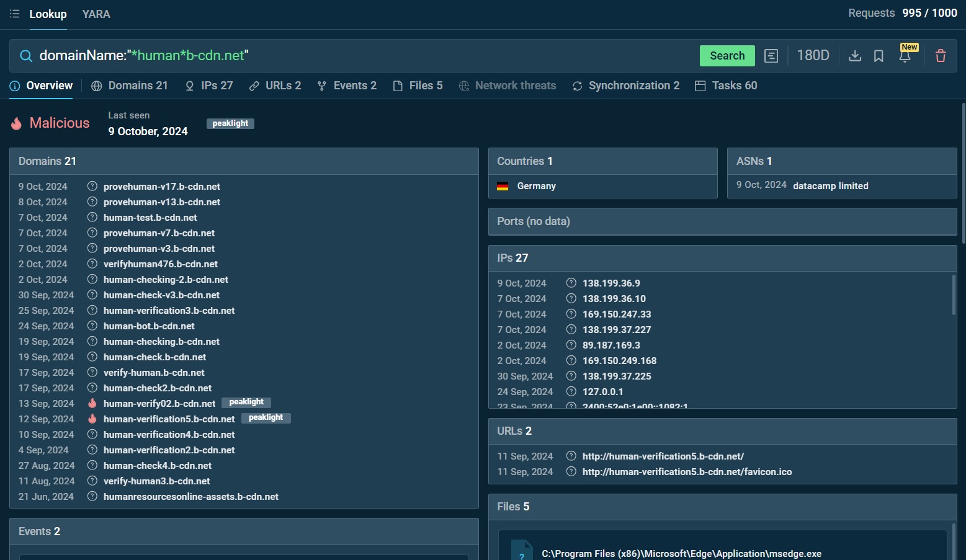This screenshot has height=560, width=966.
Task: Bookmark this search query
Action: pos(879,56)
